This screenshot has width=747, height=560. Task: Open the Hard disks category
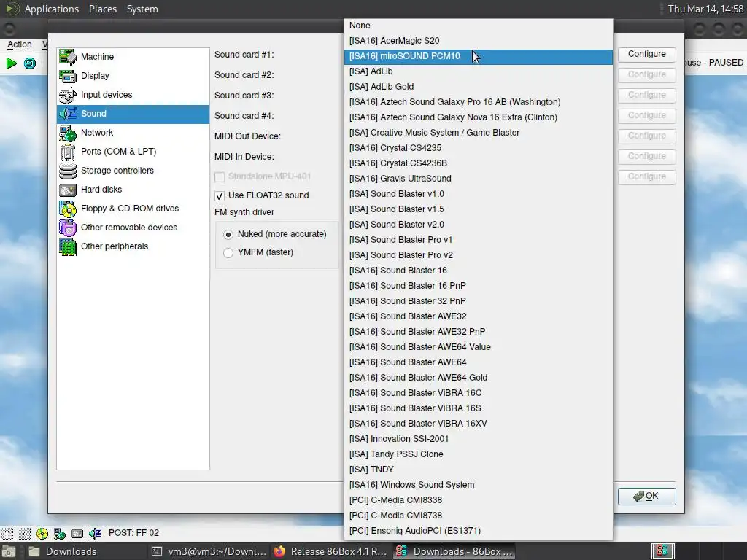coord(133,190)
